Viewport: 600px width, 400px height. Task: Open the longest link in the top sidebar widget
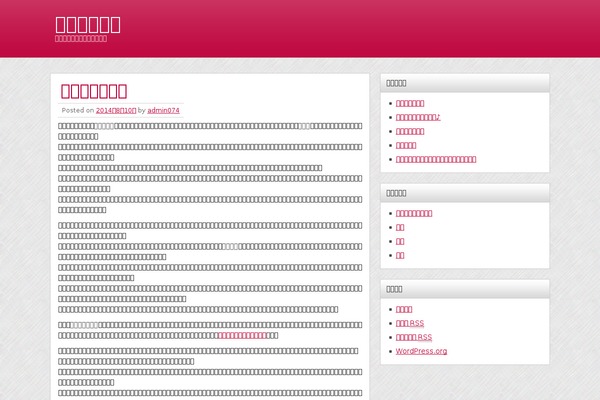pyautogui.click(x=436, y=159)
